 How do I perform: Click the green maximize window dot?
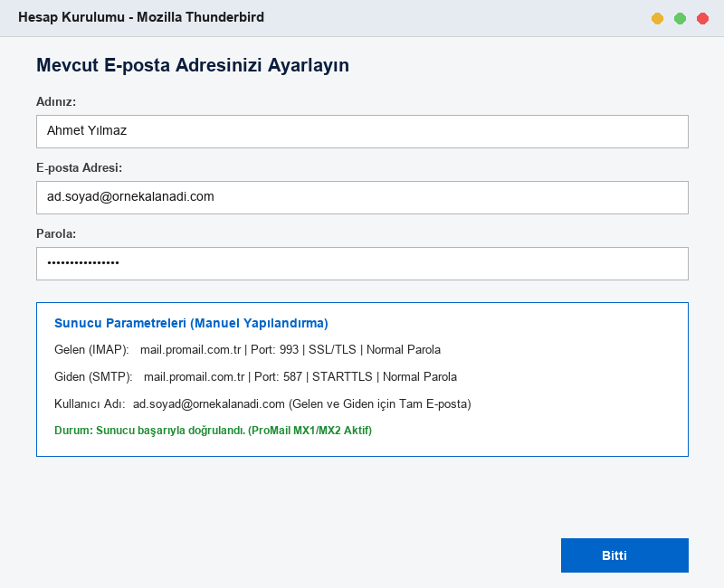coord(680,18)
